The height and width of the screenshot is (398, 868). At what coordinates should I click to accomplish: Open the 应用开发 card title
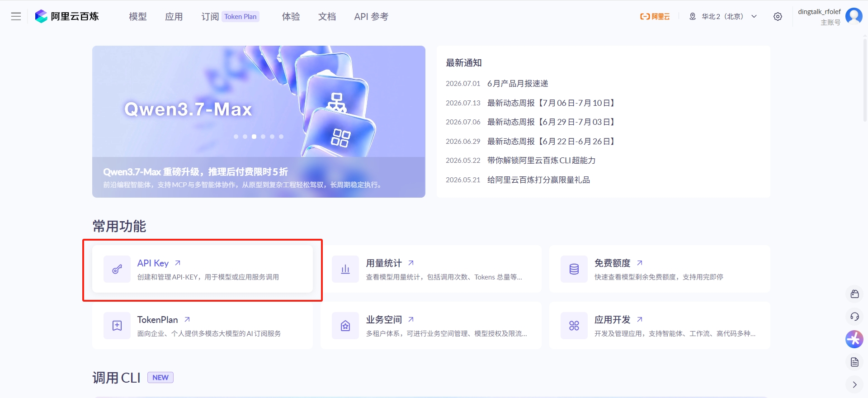612,320
